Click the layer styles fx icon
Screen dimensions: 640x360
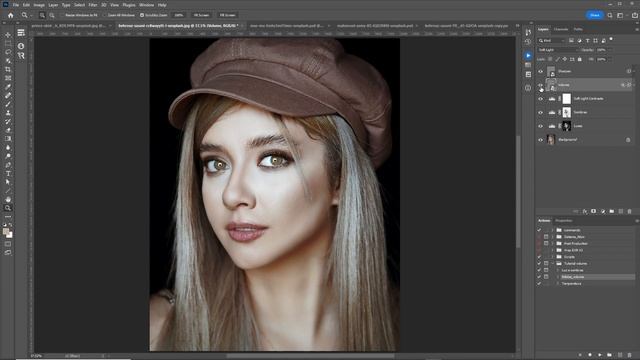585,211
